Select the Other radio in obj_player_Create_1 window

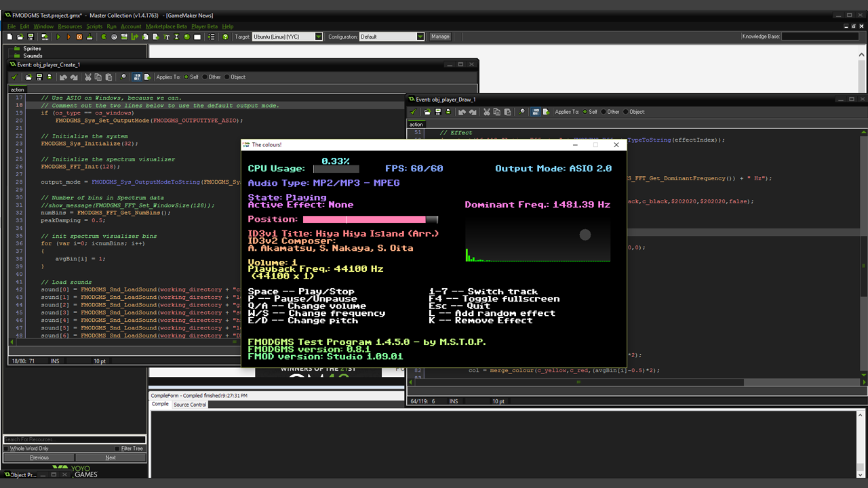205,77
